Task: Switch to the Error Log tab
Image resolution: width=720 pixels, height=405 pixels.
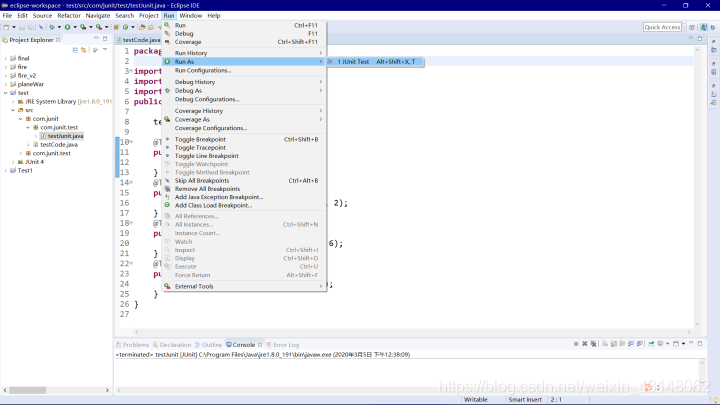Action: pos(283,345)
